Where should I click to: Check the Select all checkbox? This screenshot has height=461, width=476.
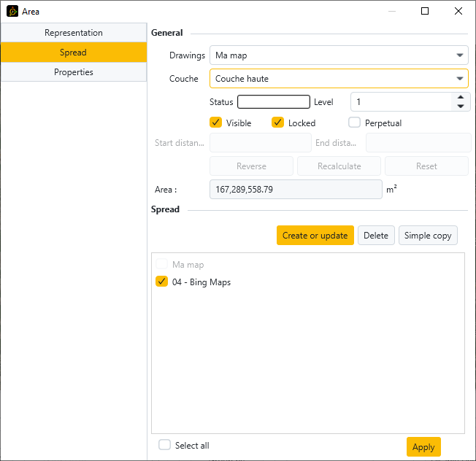(x=165, y=445)
